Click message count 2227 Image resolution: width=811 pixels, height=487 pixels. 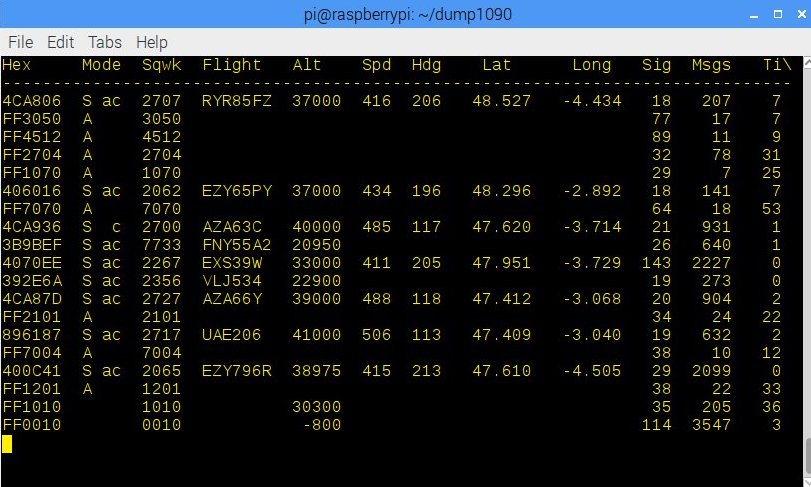pos(712,263)
